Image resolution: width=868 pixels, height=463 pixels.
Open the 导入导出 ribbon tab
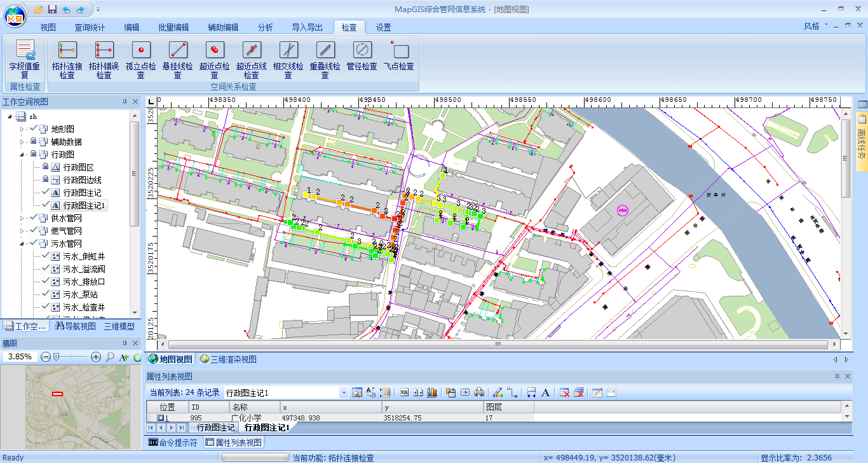pos(308,27)
